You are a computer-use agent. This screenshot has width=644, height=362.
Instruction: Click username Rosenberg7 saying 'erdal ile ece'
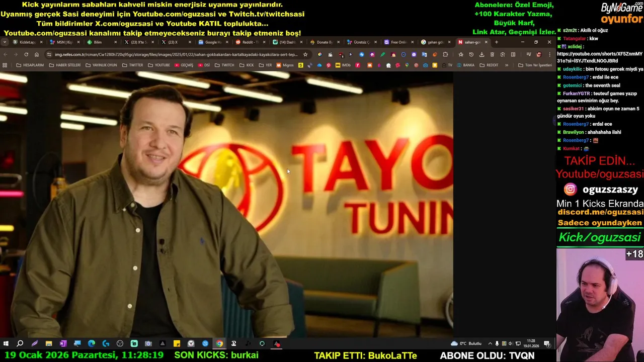pyautogui.click(x=576, y=77)
